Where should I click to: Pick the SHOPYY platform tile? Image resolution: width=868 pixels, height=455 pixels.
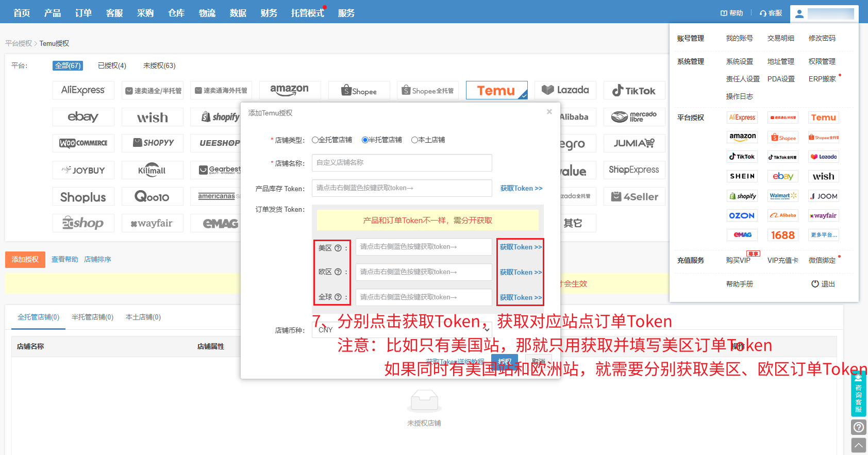point(153,143)
